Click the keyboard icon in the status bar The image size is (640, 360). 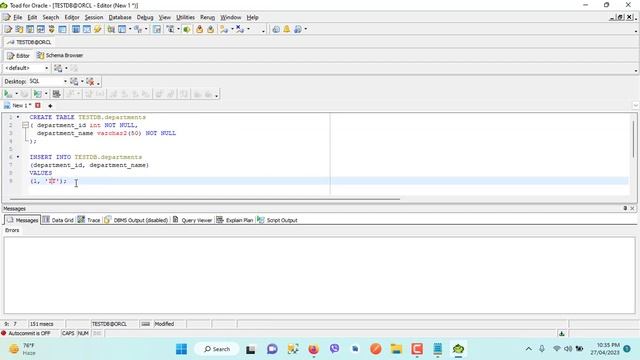point(145,324)
